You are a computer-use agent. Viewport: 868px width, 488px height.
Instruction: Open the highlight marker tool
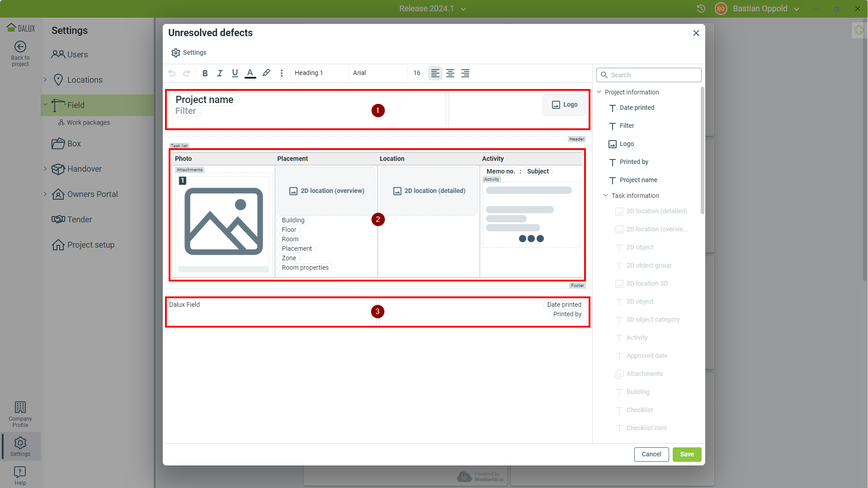[266, 73]
